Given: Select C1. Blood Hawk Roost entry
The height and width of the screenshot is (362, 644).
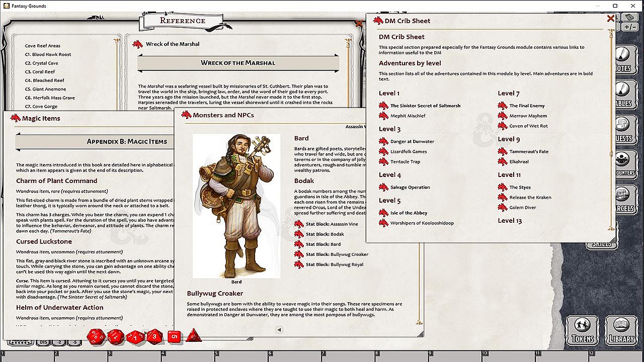Looking at the screenshot, I should pyautogui.click(x=48, y=54).
